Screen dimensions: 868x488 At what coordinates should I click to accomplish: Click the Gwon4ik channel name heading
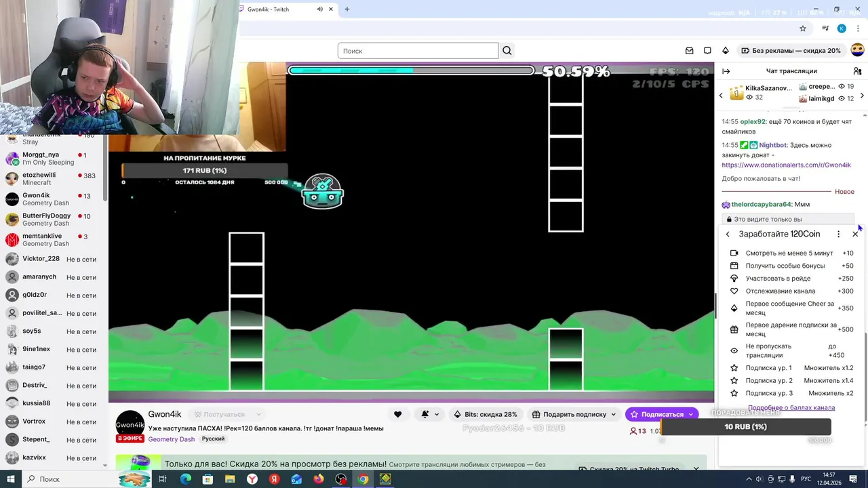point(165,414)
